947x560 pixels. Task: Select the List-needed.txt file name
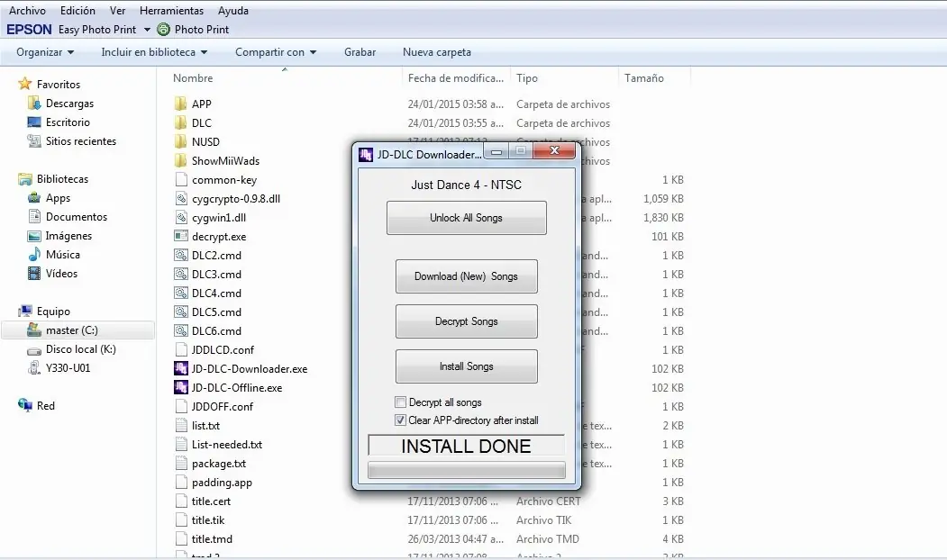point(227,444)
